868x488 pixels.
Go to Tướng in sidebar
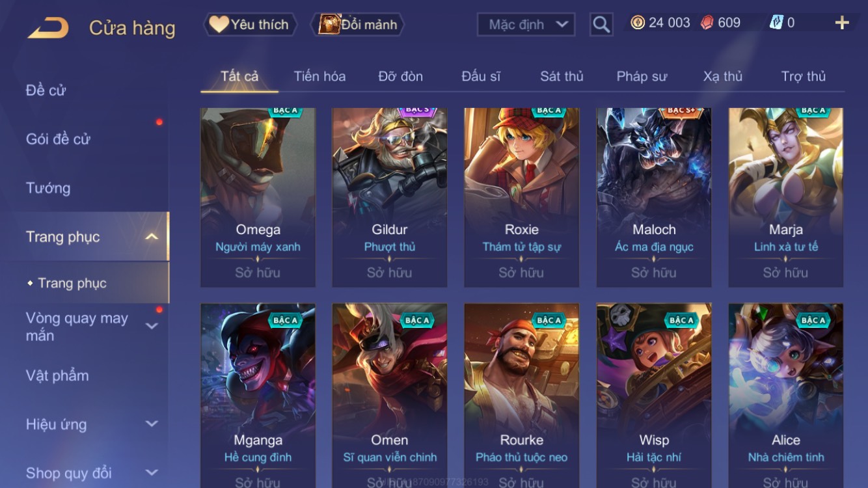(48, 188)
